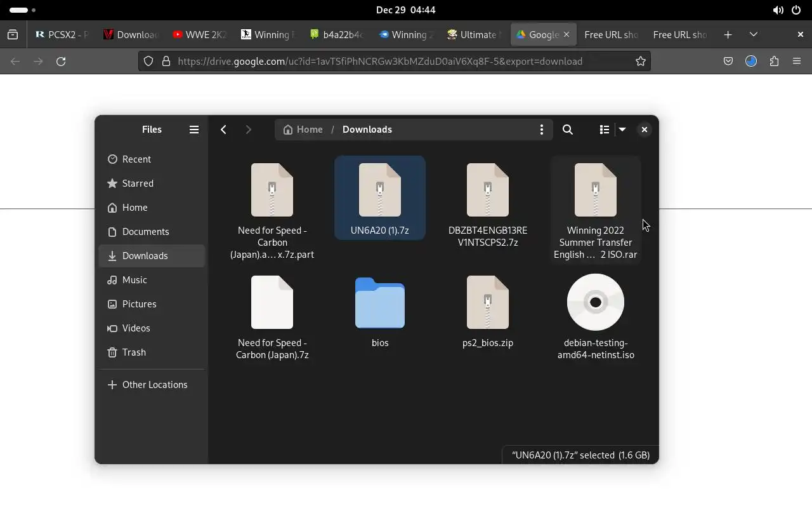
Task: Open the Files main hamburger menu
Action: [x=194, y=130]
